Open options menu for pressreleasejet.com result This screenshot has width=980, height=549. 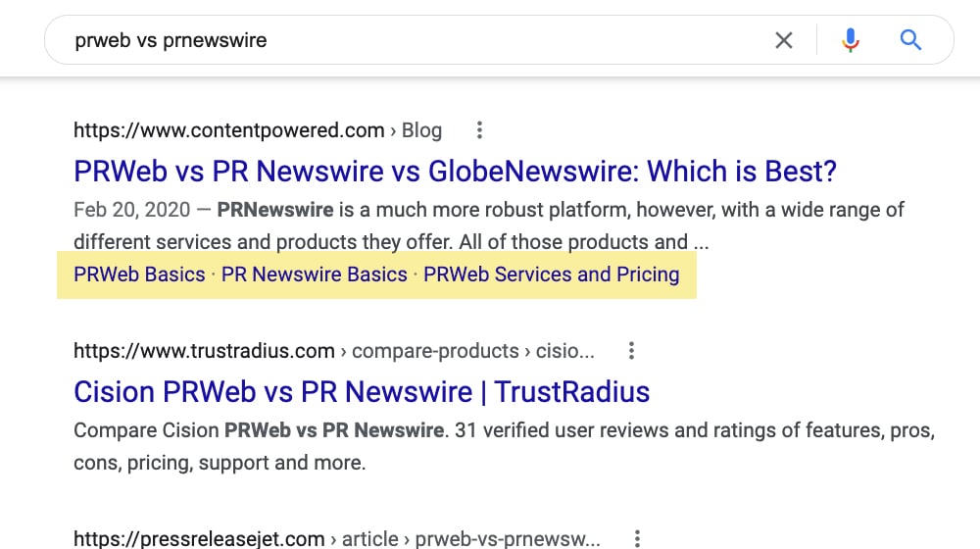pos(637,538)
